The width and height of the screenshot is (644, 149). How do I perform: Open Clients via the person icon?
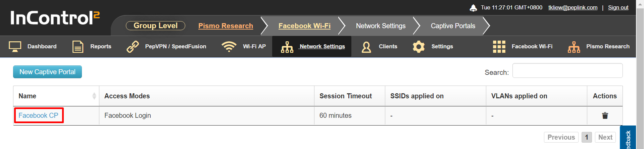pyautogui.click(x=366, y=47)
